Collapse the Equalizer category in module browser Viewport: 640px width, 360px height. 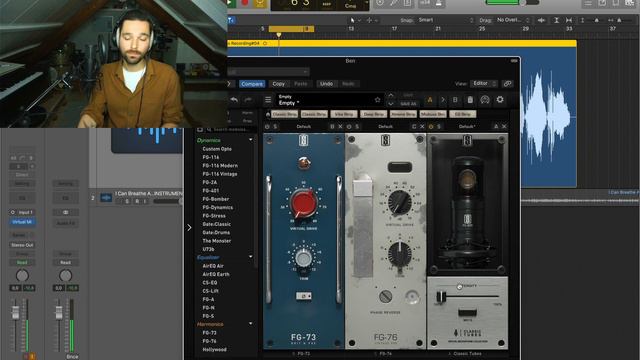(251, 257)
